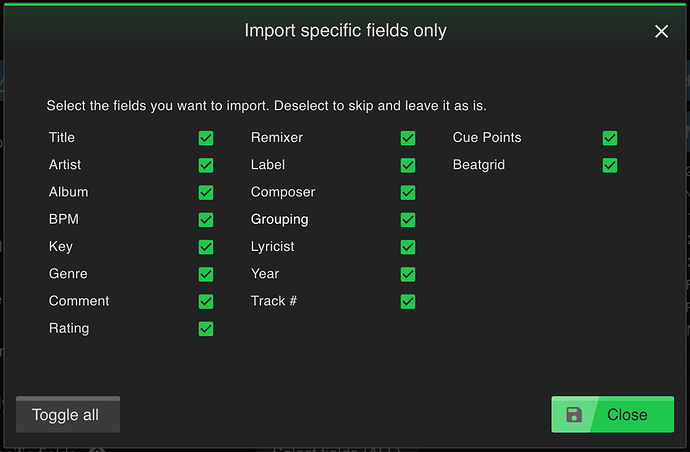Uncheck the Rating field
The height and width of the screenshot is (452, 690).
click(x=206, y=329)
